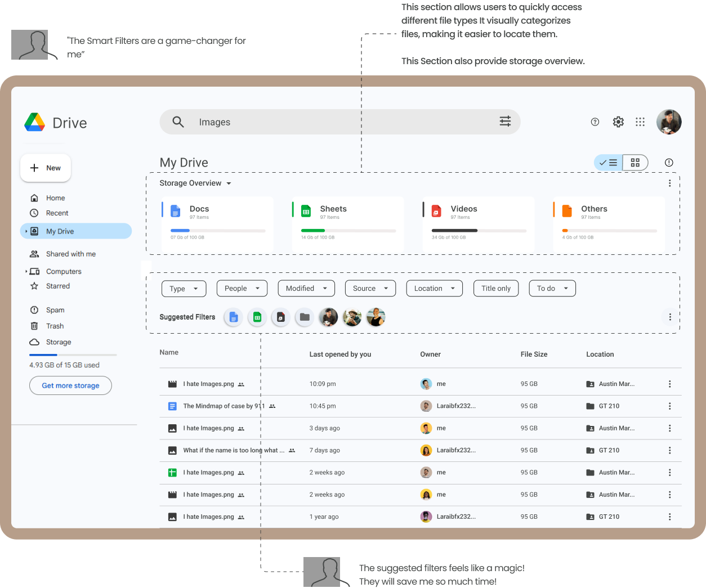Screen dimensions: 706x588
Task: Open the Location filter dropdown
Action: point(435,289)
